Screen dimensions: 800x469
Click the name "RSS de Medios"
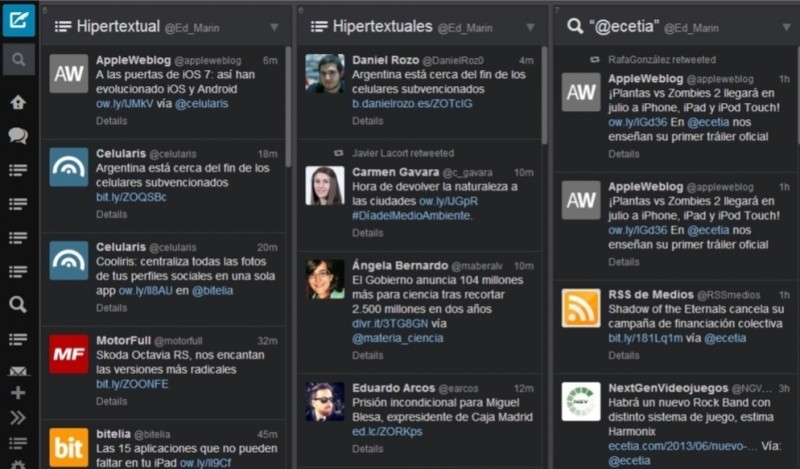point(651,294)
